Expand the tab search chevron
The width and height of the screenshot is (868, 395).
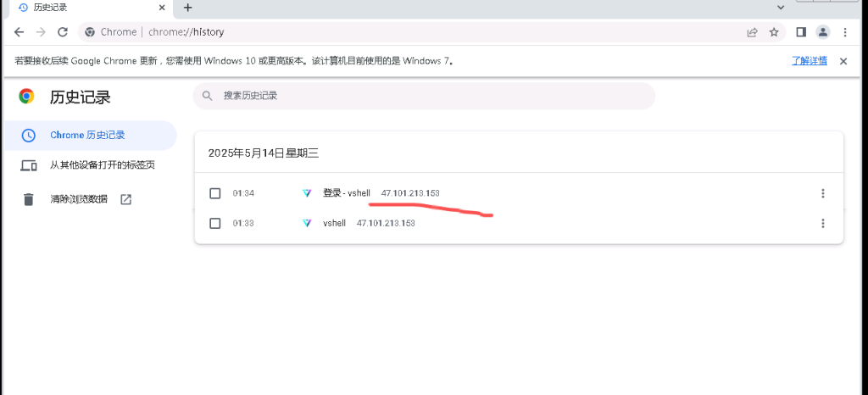pyautogui.click(x=781, y=8)
